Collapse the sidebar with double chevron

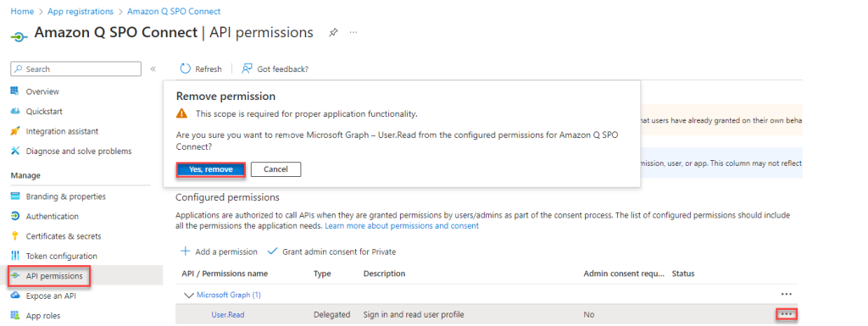click(153, 69)
